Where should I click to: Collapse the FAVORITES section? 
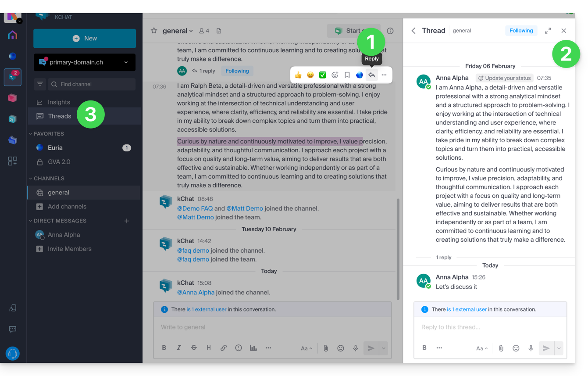click(46, 134)
